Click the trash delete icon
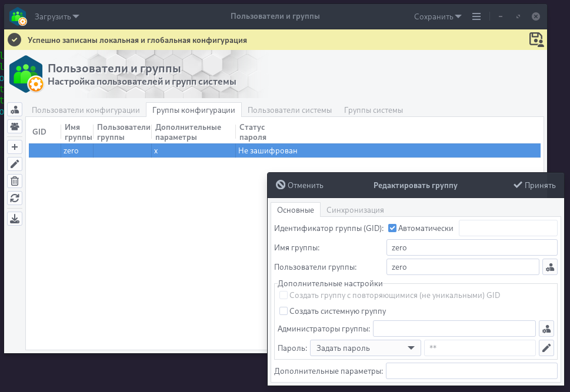The height and width of the screenshot is (392, 570). coord(15,181)
